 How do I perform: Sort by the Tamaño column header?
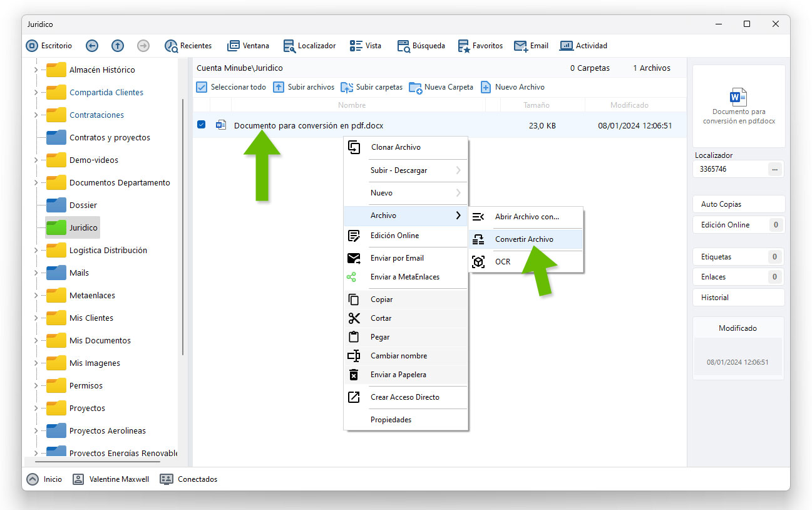537,105
